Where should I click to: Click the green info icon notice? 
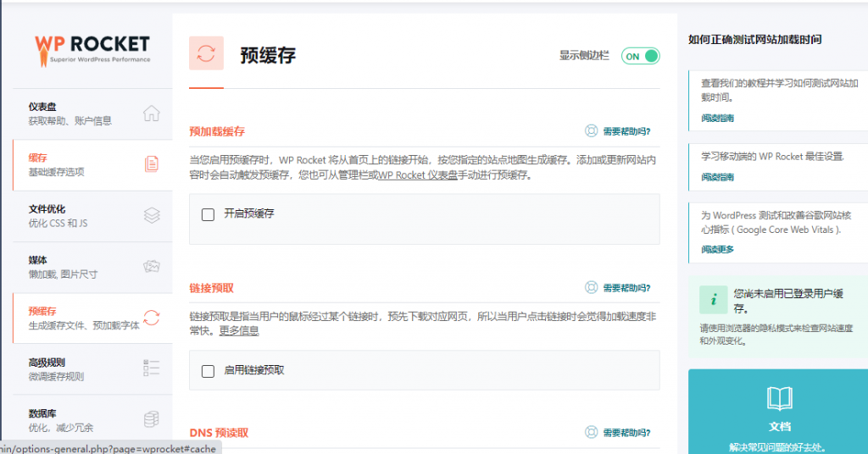tap(713, 300)
